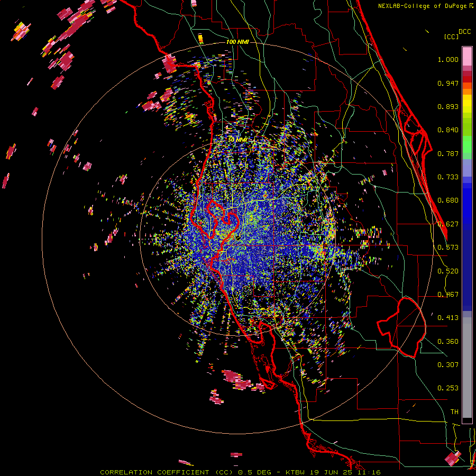The height and width of the screenshot is (476, 476).
Task: Click the yellow segment of the color bar
Action: point(467,104)
